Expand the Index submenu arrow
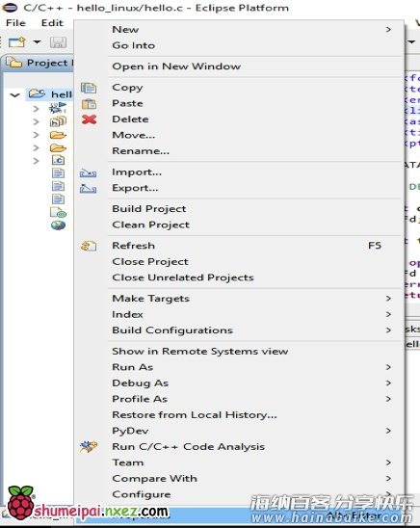The width and height of the screenshot is (420, 528). coord(389,314)
